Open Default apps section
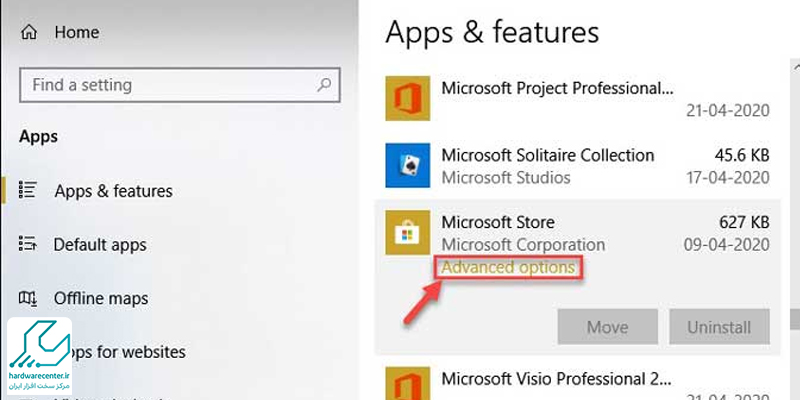800x400 pixels. click(x=100, y=245)
